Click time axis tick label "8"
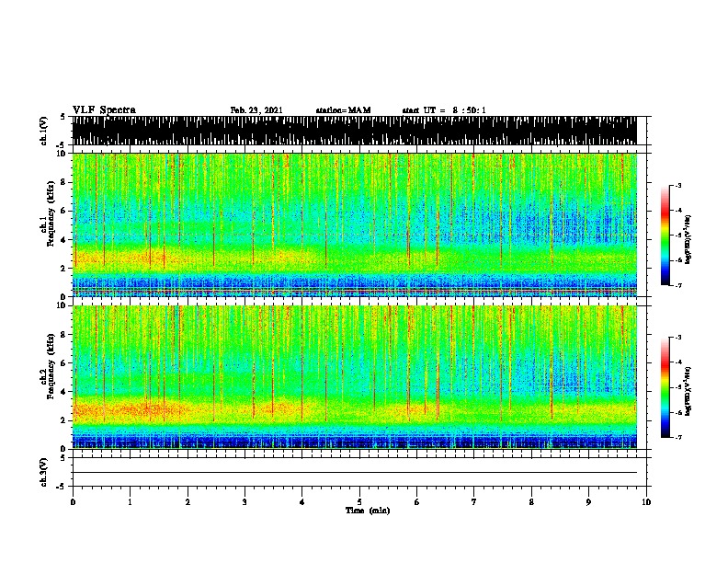728x563 pixels. (x=531, y=502)
